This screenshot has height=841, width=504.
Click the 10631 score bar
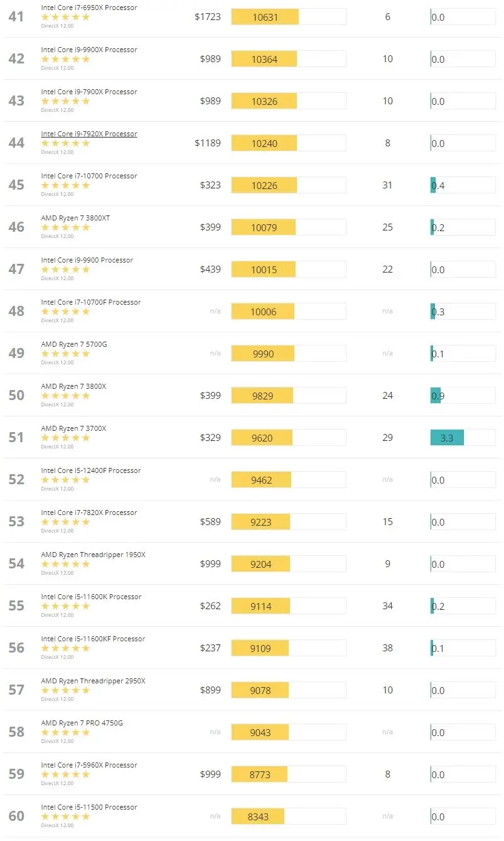coord(265,17)
